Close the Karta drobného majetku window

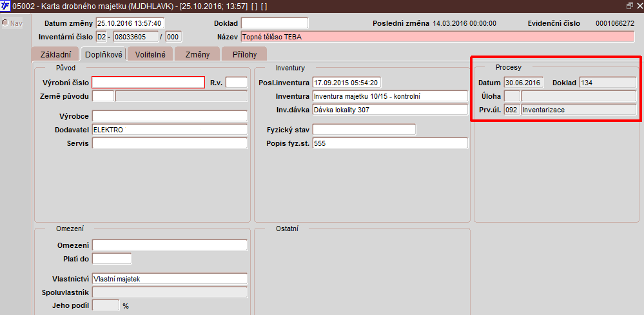[x=639, y=6]
